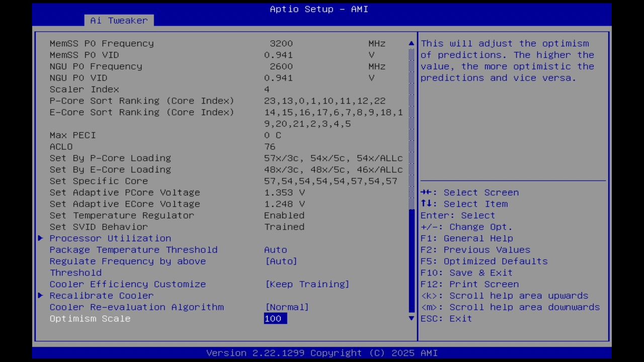This screenshot has width=644, height=362.
Task: Select the Max PECI entry
Action: (72, 135)
